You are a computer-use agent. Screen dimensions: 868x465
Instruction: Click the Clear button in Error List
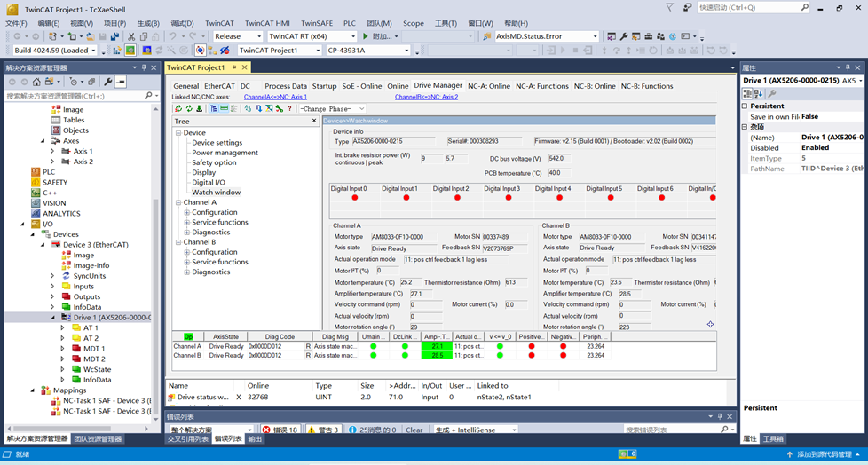(414, 430)
